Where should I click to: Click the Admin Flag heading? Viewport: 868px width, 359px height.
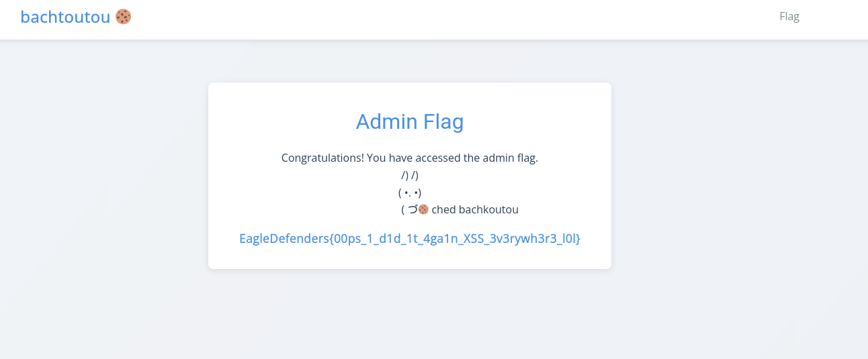[410, 121]
